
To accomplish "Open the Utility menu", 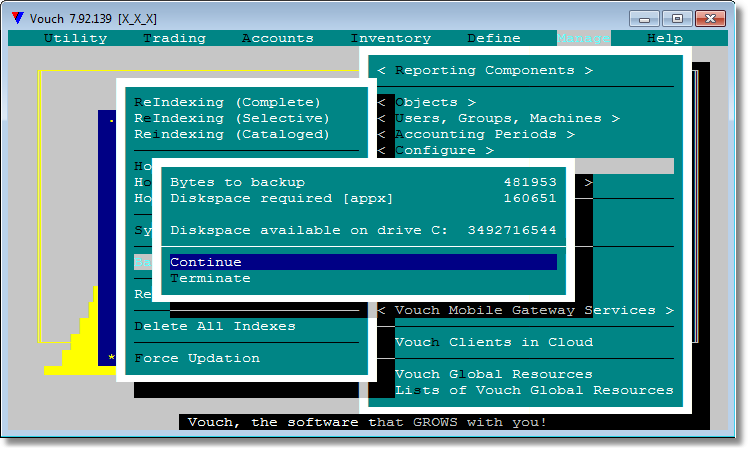I will click(x=75, y=38).
